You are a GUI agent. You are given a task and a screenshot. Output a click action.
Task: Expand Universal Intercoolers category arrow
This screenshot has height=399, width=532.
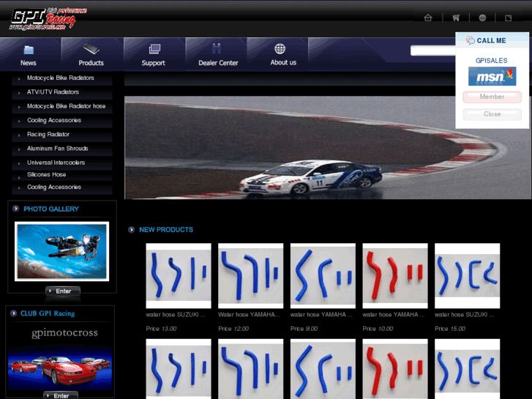[x=19, y=163]
